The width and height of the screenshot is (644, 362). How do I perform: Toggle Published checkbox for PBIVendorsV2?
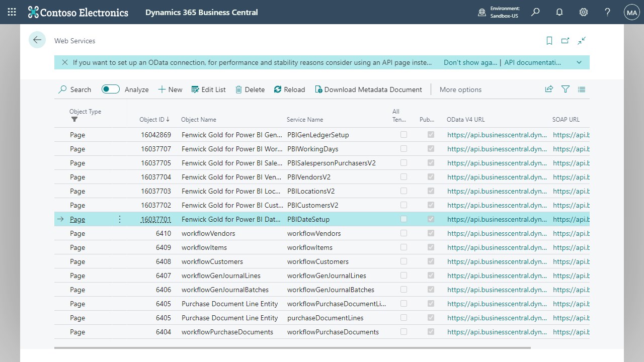pos(431,177)
